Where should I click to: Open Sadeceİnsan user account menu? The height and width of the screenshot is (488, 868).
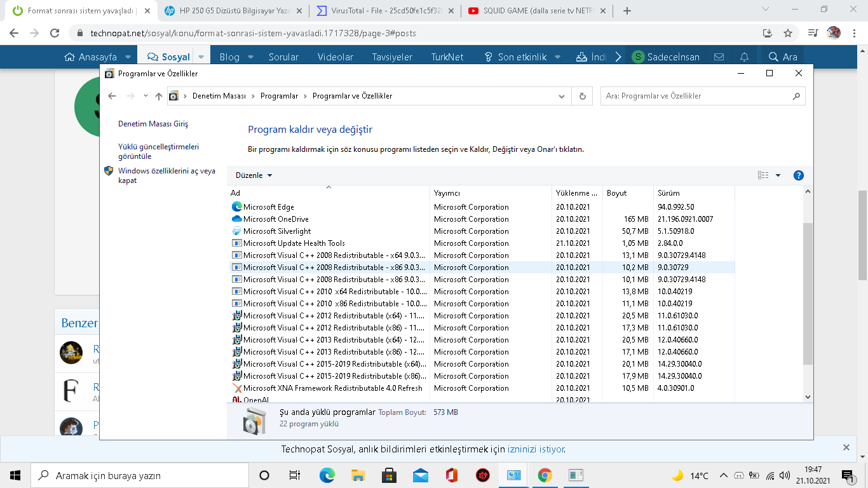pyautogui.click(x=666, y=57)
